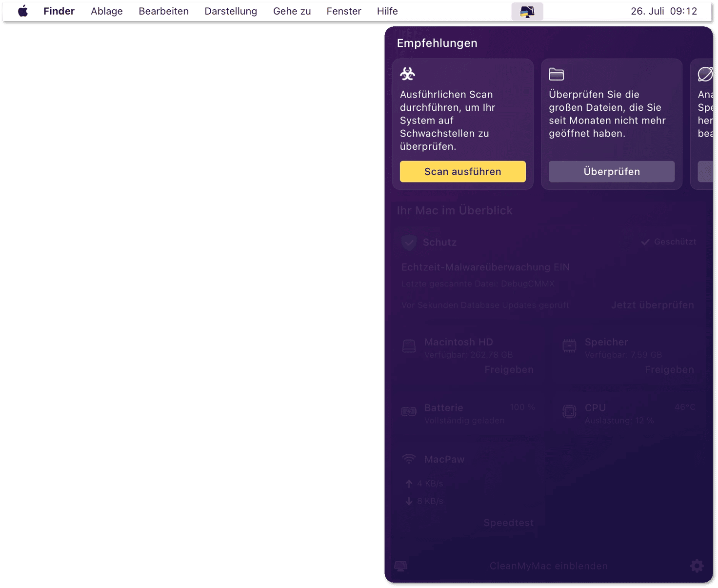Image resolution: width=718 pixels, height=588 pixels.
Task: Open the Apple menu
Action: click(x=23, y=11)
